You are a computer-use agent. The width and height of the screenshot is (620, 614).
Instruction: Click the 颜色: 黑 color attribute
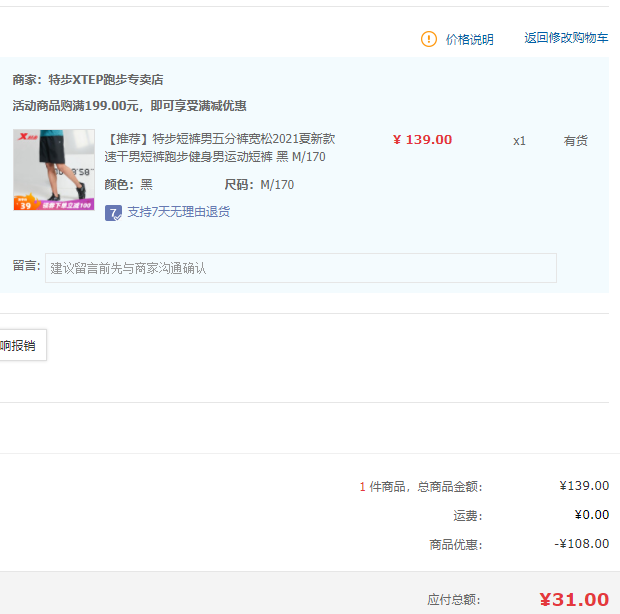(129, 185)
